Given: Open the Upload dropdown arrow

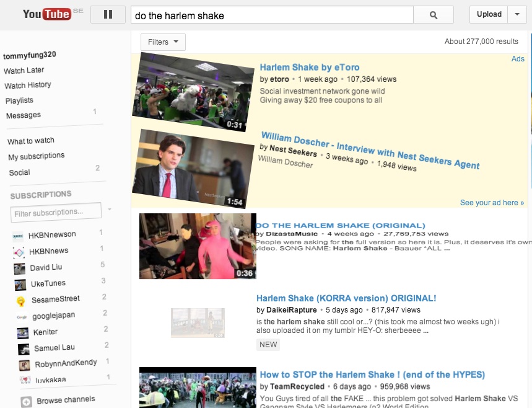Looking at the screenshot, I should pos(517,14).
